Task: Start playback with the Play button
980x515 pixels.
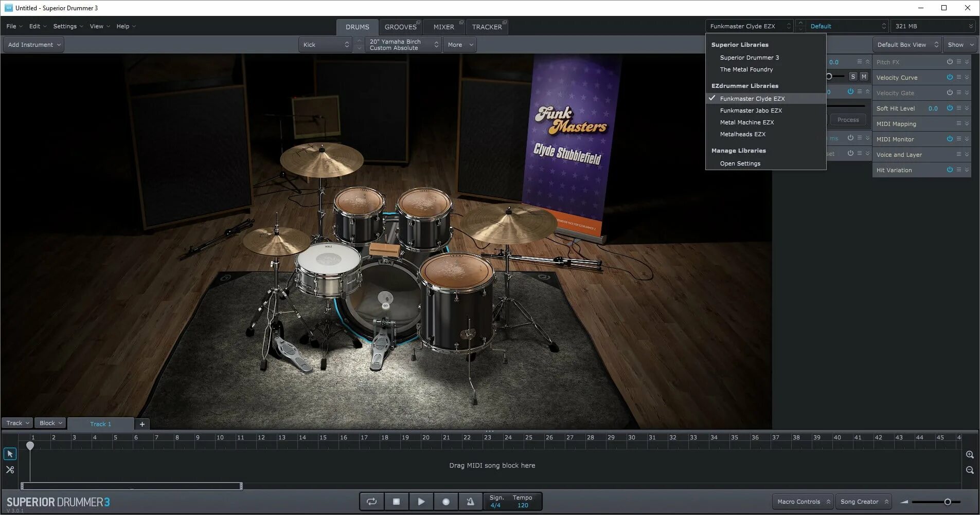Action: click(421, 502)
